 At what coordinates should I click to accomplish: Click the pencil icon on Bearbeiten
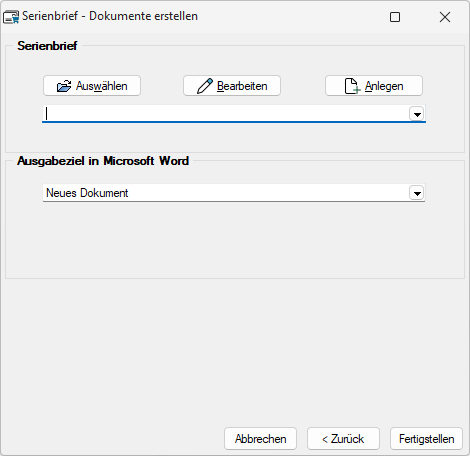point(205,86)
